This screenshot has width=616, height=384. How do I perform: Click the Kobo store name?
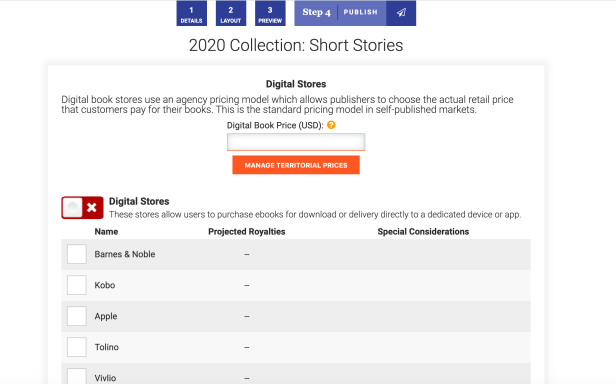[x=104, y=285]
